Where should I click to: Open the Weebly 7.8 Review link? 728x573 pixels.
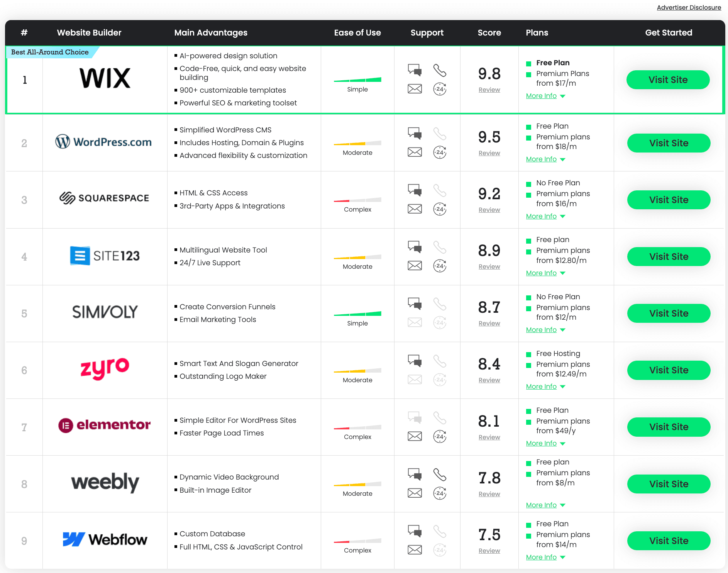pyautogui.click(x=489, y=494)
